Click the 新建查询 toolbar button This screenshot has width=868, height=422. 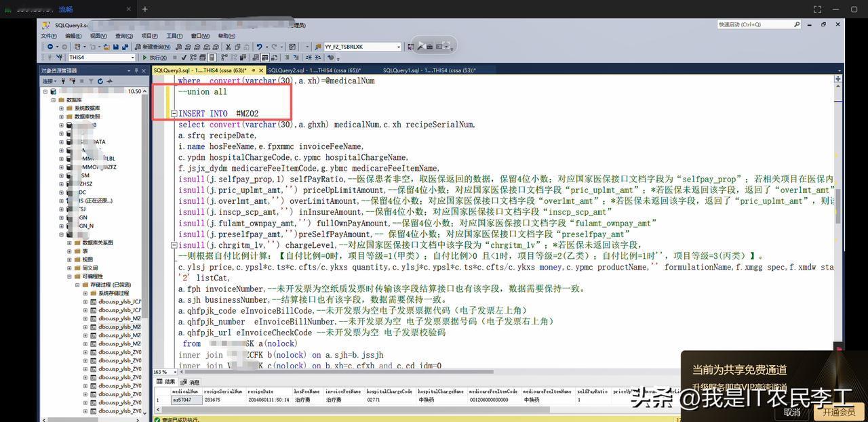click(x=153, y=47)
